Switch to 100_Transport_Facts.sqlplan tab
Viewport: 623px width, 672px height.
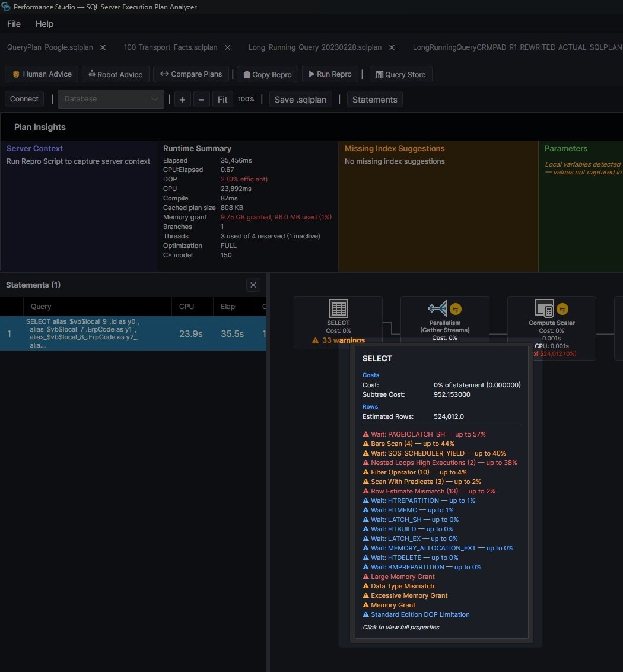[171, 47]
